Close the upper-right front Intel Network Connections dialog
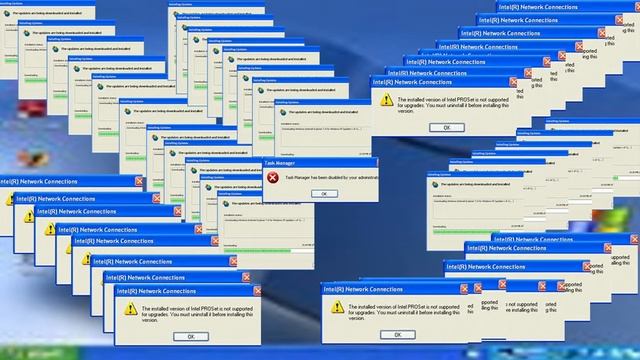Image resolution: width=640 pixels, height=360 pixels. tap(513, 82)
